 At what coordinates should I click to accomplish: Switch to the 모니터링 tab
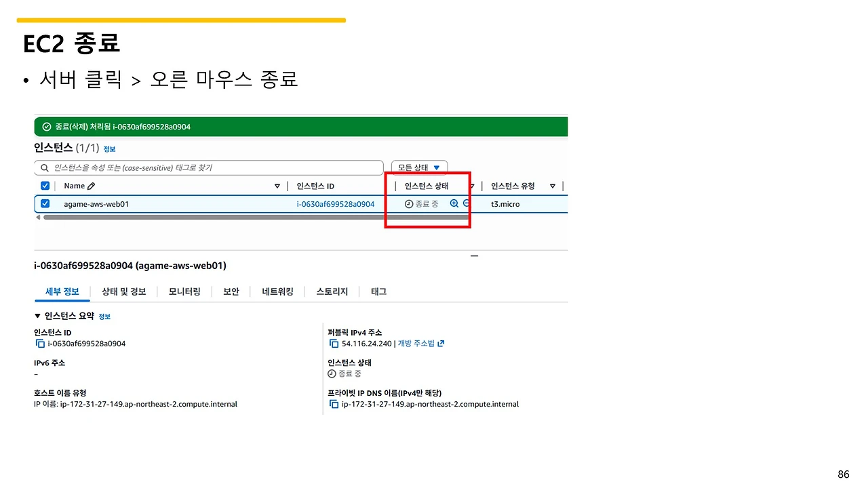click(184, 291)
